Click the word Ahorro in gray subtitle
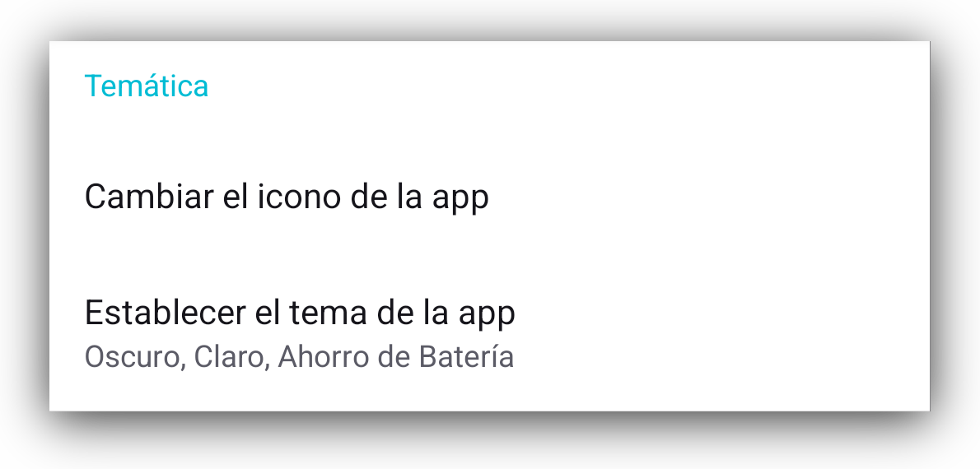The image size is (980, 469). [323, 358]
